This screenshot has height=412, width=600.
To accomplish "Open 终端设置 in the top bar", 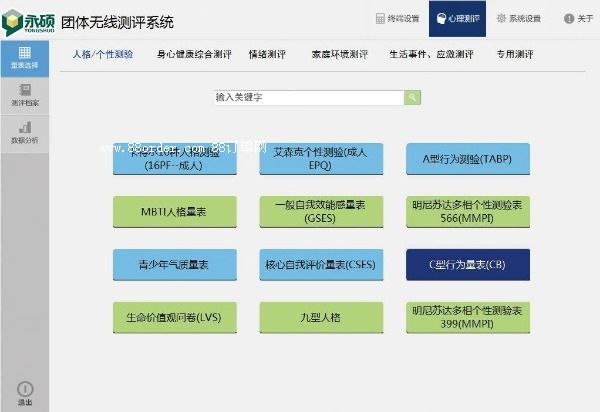I will click(397, 18).
